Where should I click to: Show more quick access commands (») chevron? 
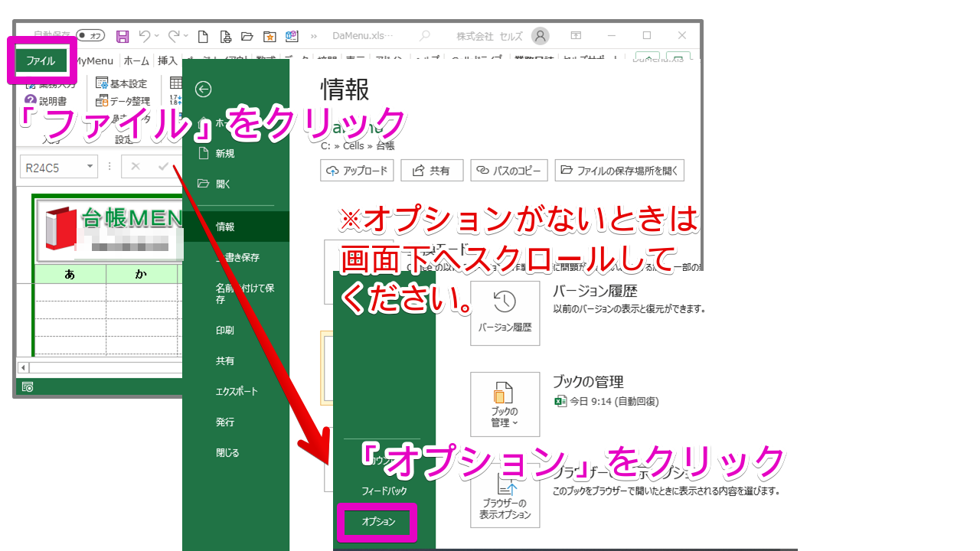[x=313, y=36]
